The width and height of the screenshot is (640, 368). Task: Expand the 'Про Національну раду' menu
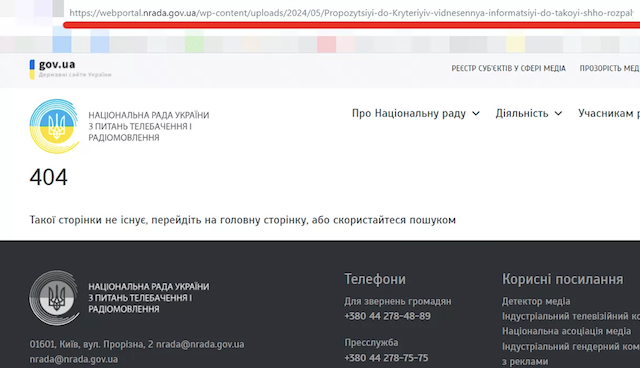[x=416, y=113]
